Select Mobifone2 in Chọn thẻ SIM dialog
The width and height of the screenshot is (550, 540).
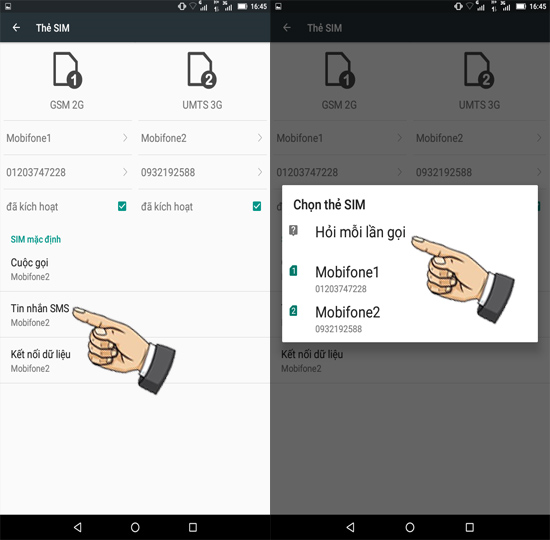410,319
